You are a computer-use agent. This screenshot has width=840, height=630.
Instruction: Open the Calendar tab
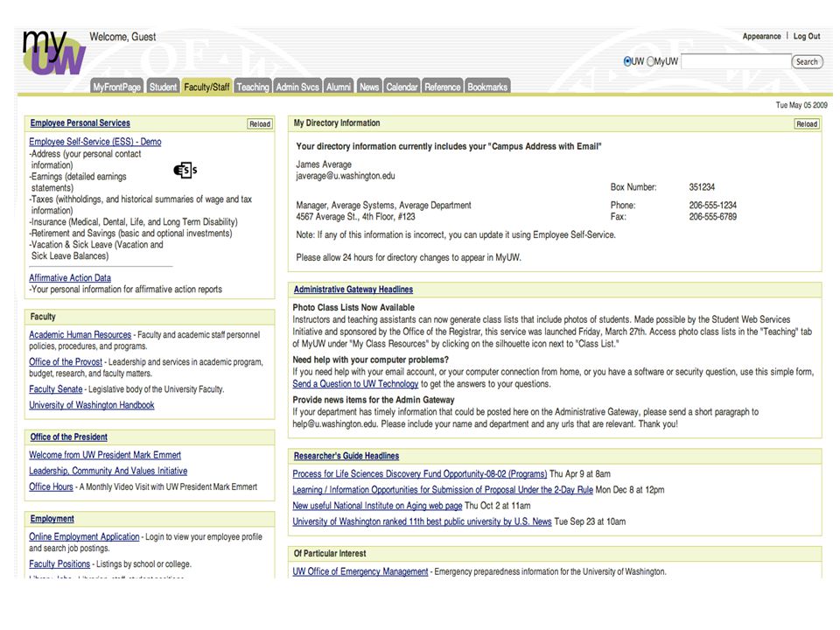tap(402, 87)
